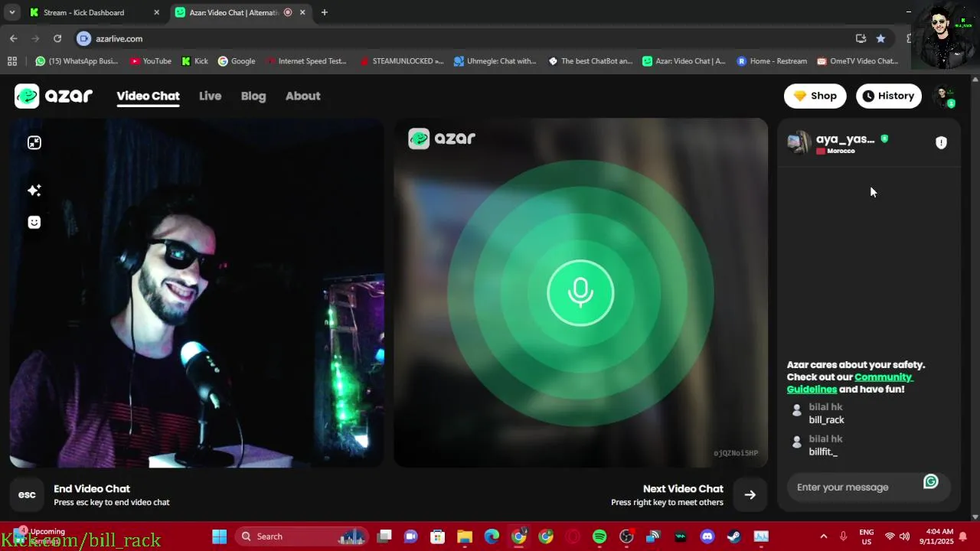Select the billfit._ chat message

(x=823, y=452)
